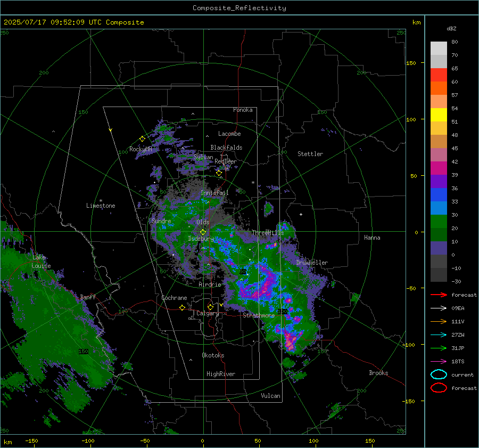This screenshot has width=479, height=448.
Task: Click the Cochrane city label
Action: (174, 298)
